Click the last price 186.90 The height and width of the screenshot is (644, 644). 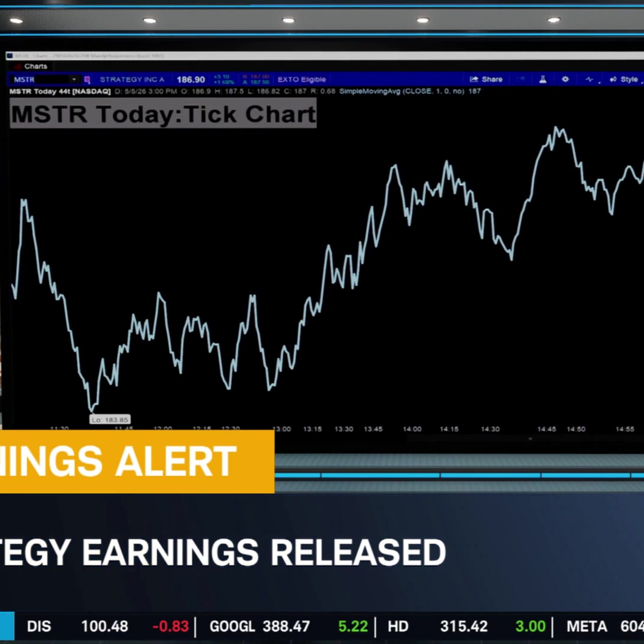click(191, 80)
